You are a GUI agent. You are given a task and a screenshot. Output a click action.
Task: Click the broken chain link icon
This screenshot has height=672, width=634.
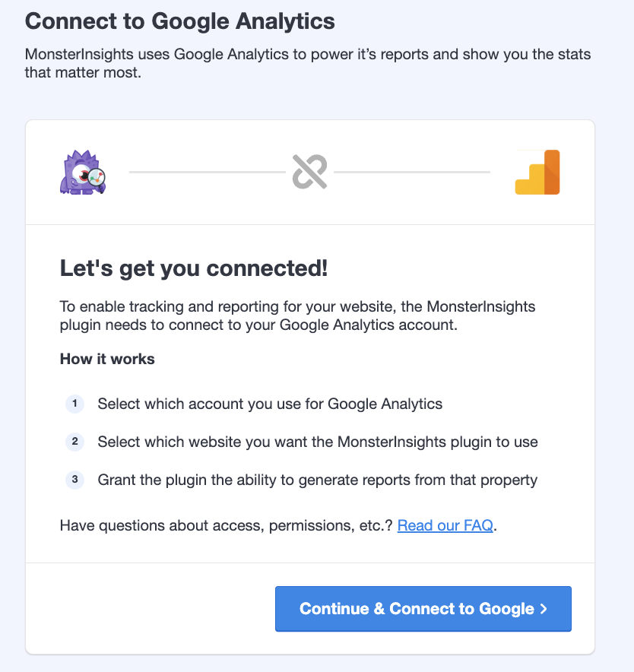coord(309,172)
